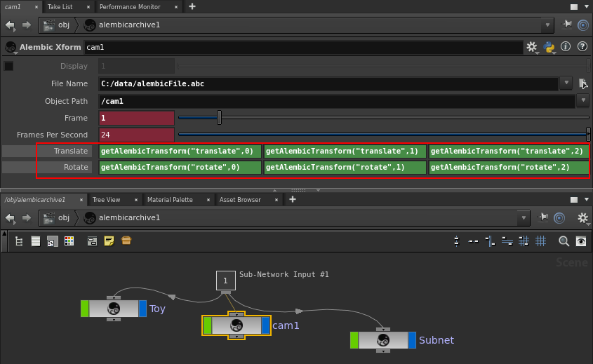Layout nodes vertically icon
Viewport: 593px width, 364px height.
tap(456, 241)
